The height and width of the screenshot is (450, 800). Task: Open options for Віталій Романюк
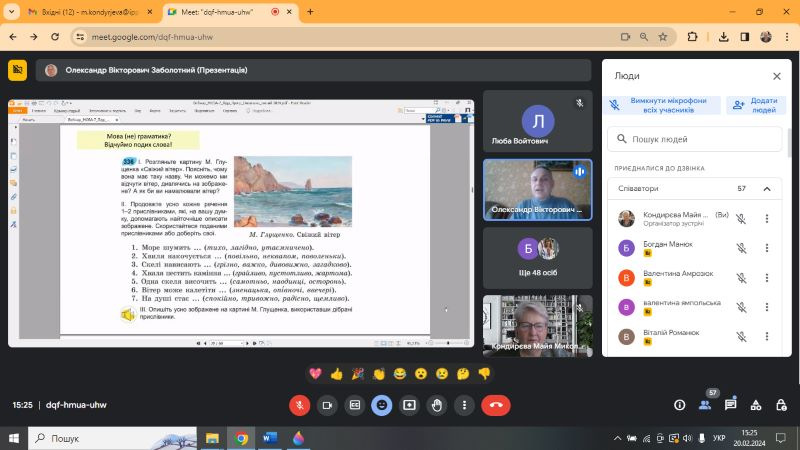[x=767, y=336]
